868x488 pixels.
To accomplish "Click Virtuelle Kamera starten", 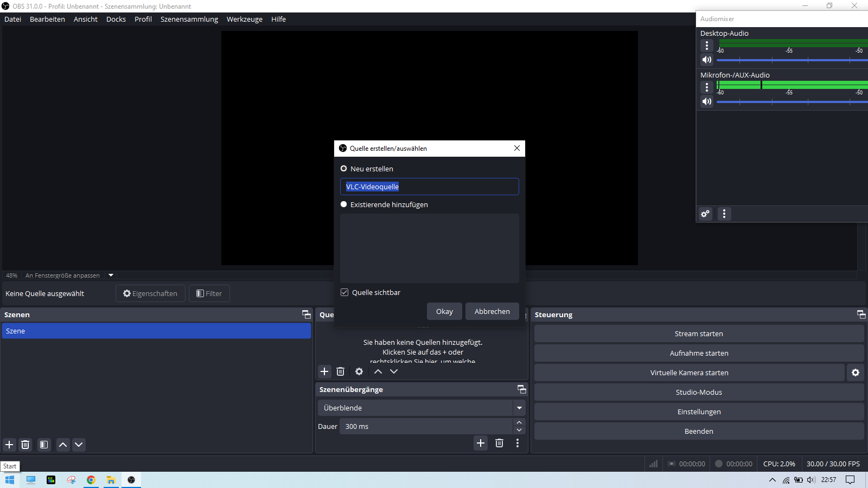I will click(690, 373).
